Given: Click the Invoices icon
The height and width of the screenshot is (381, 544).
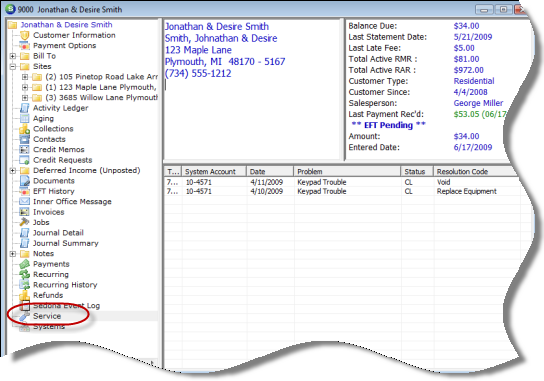Looking at the screenshot, I should point(24,212).
